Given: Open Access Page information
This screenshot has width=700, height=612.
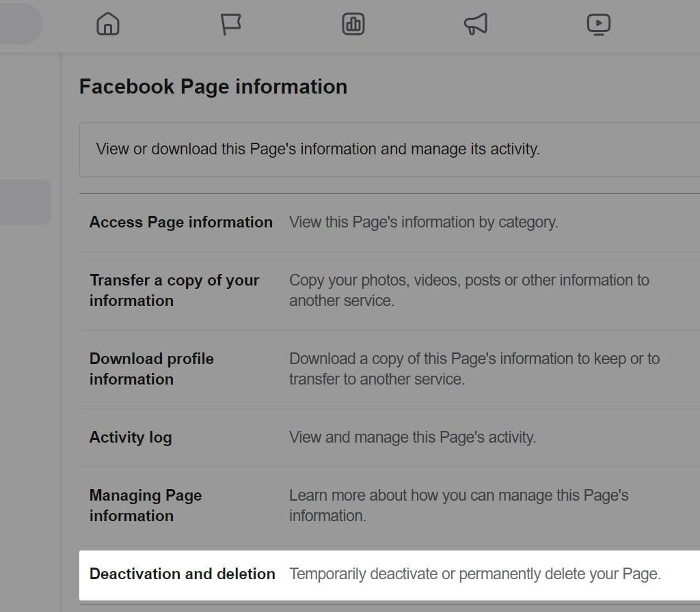Looking at the screenshot, I should [180, 222].
